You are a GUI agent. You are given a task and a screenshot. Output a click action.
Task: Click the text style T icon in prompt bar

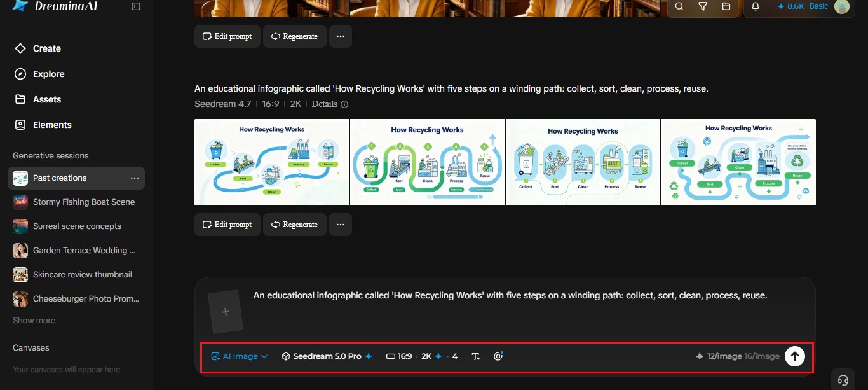pos(476,356)
